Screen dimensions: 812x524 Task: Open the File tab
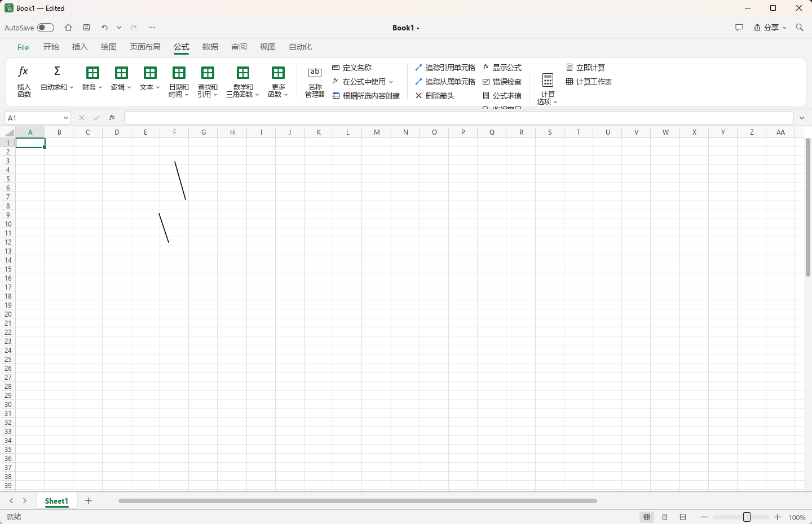[23, 47]
